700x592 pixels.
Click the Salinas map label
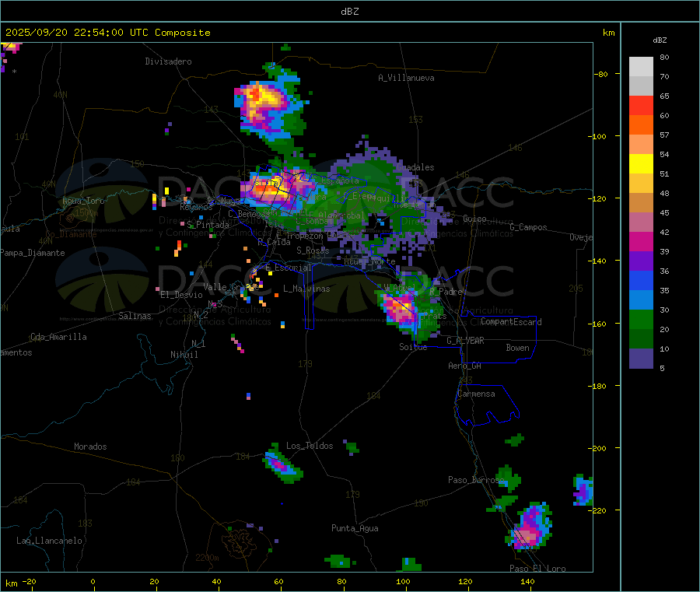coord(135,316)
